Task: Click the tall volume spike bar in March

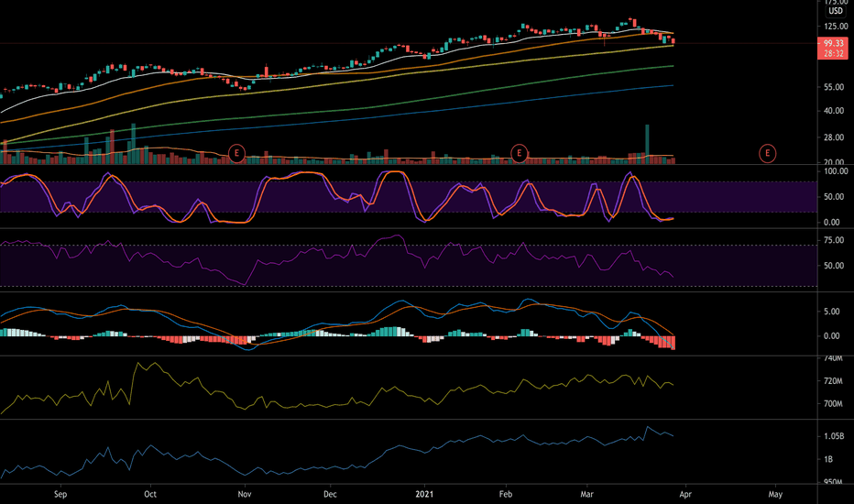Action: tap(647, 144)
